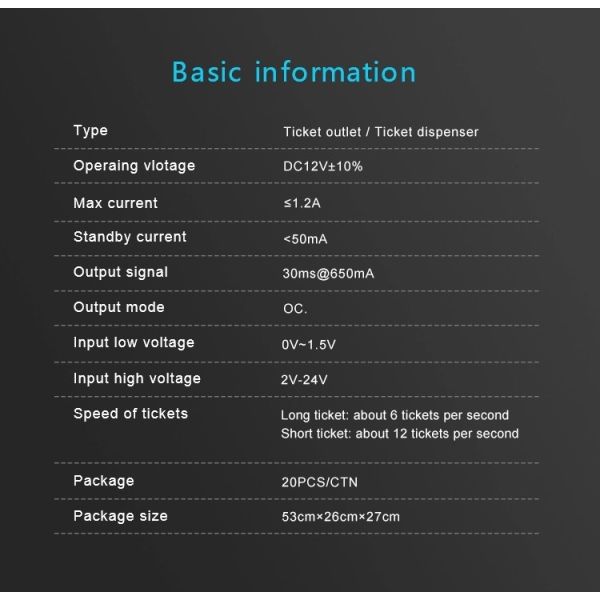Viewport: 600px width, 600px height.
Task: Click the "Ticket outlet / Ticket dispenser" value
Action: (380, 131)
